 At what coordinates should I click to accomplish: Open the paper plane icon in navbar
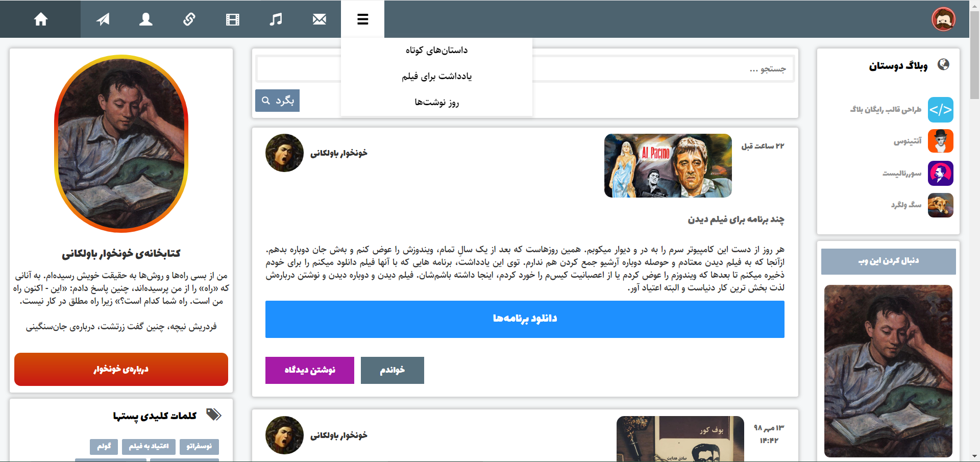coord(103,19)
